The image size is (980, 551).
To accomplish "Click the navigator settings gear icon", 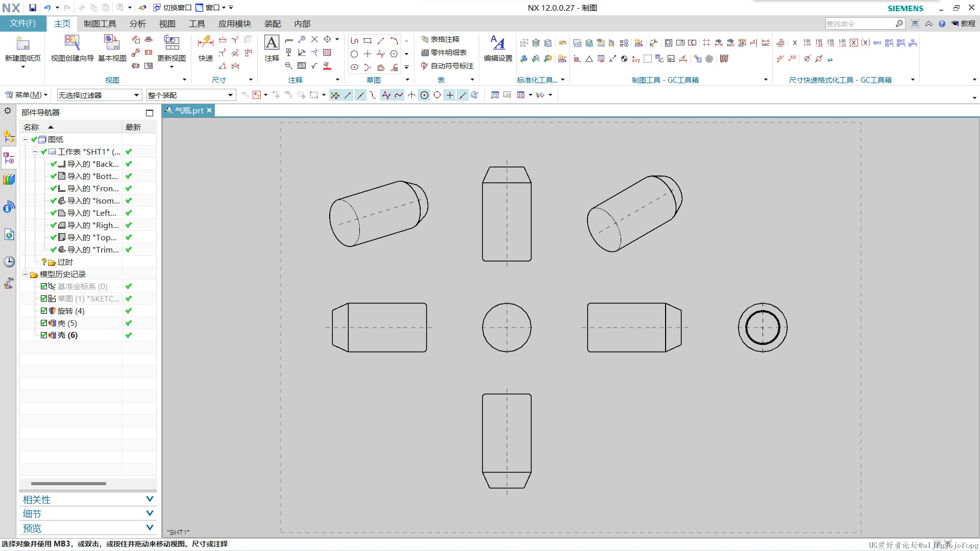I will 8,111.
